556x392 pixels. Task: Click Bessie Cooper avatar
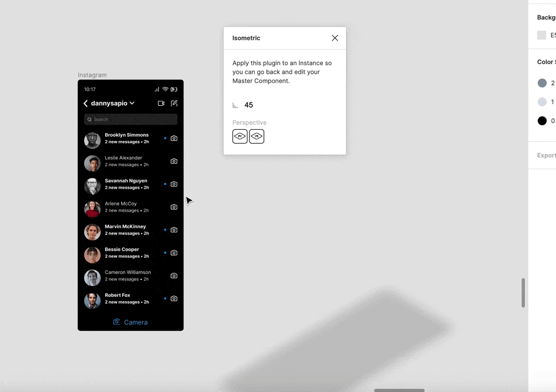tap(92, 255)
